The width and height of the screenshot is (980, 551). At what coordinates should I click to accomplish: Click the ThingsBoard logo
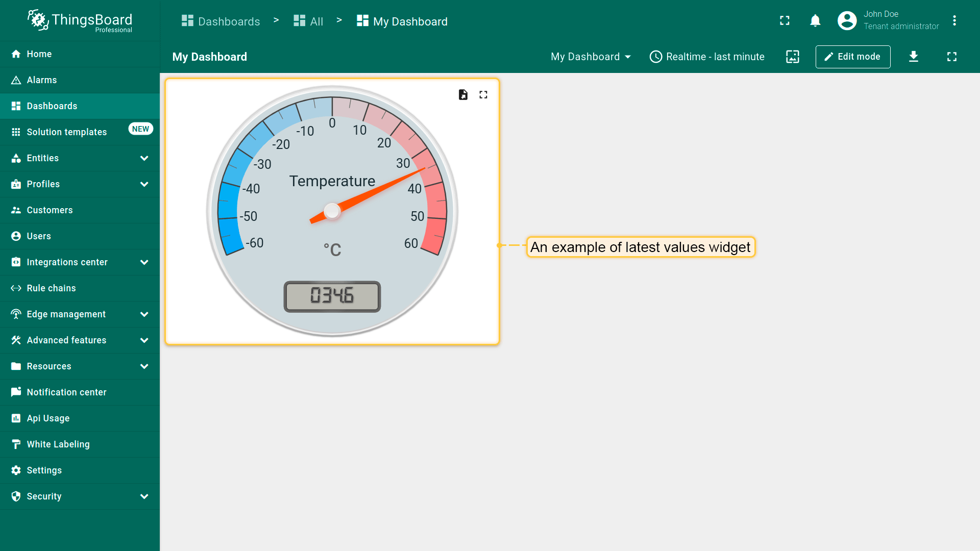(x=80, y=21)
